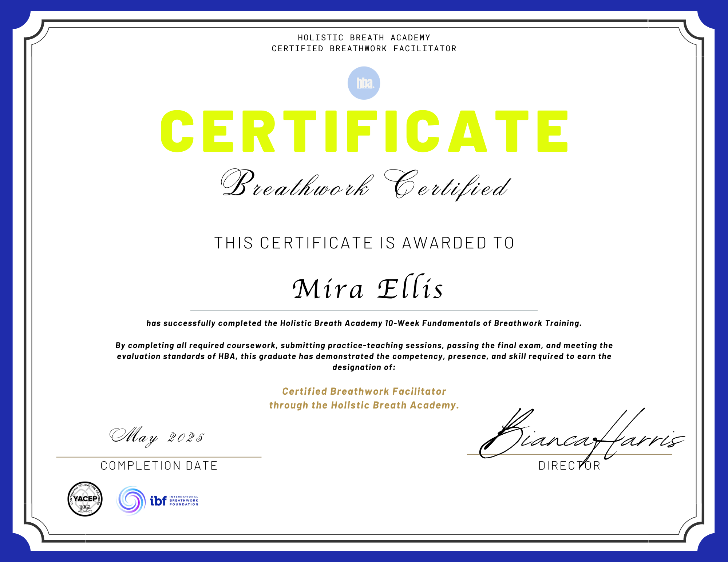728x562 pixels.
Task: Select the DIRECTOR label
Action: pyautogui.click(x=569, y=466)
